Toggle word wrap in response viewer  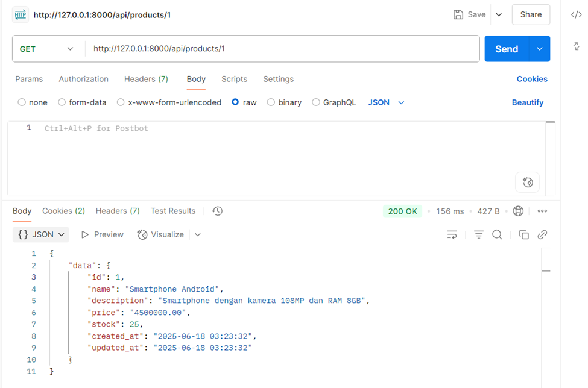pyautogui.click(x=452, y=234)
